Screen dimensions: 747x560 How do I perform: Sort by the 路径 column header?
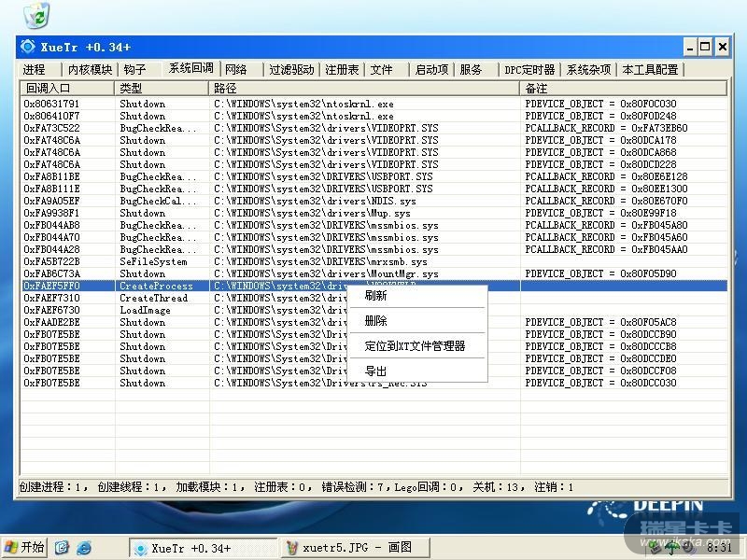364,89
